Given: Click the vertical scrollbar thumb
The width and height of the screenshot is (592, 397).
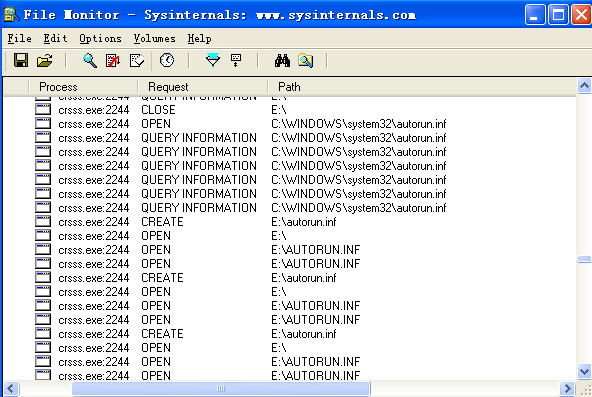Looking at the screenshot, I should 584,259.
